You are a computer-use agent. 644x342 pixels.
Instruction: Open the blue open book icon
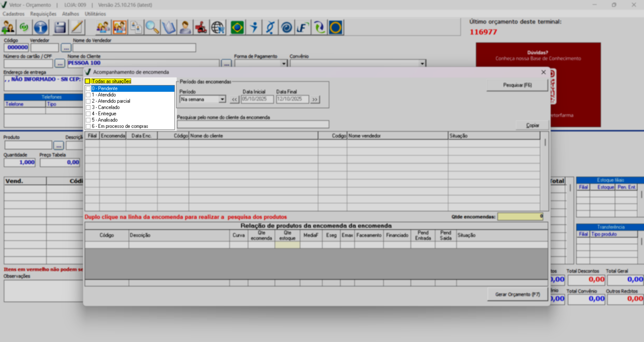(169, 28)
